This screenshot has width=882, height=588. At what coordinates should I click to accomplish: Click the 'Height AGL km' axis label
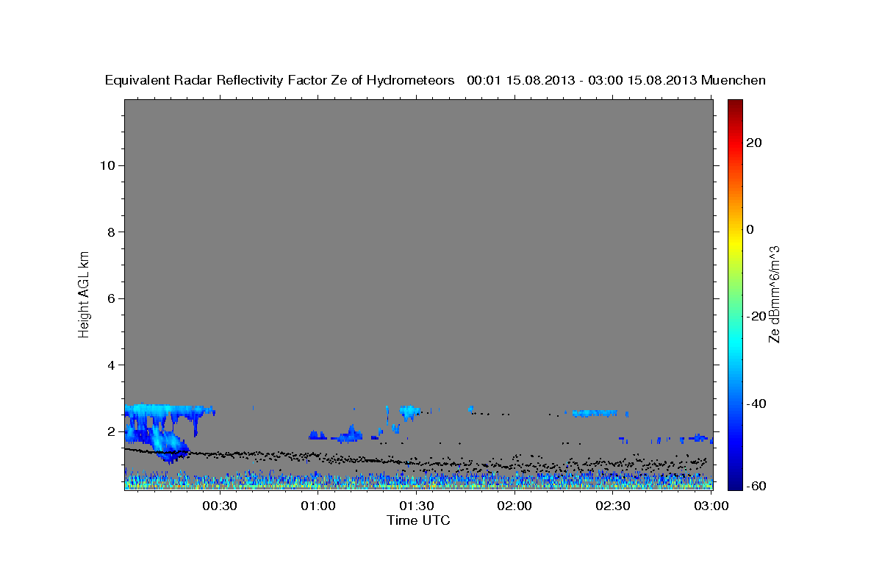[84, 294]
